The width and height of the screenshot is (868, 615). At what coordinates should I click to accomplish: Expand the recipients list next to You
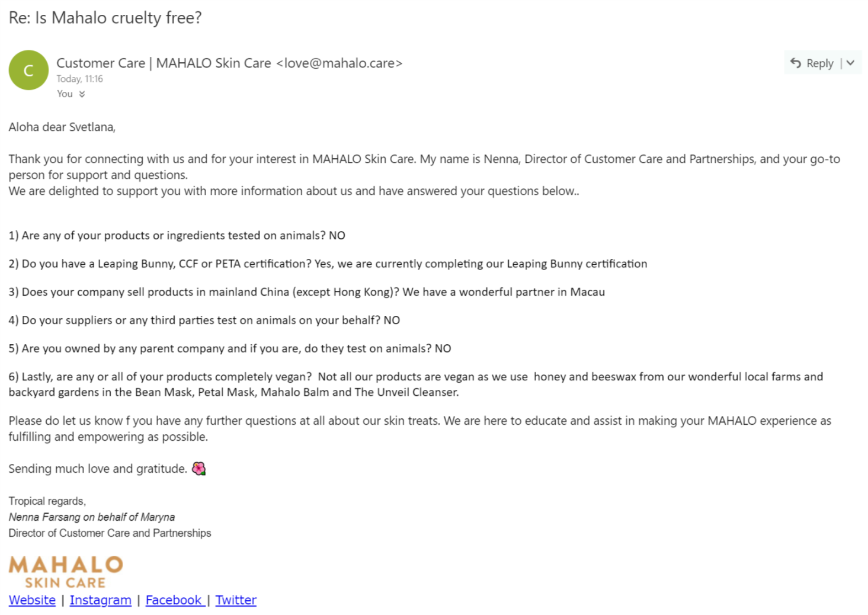pos(82,94)
